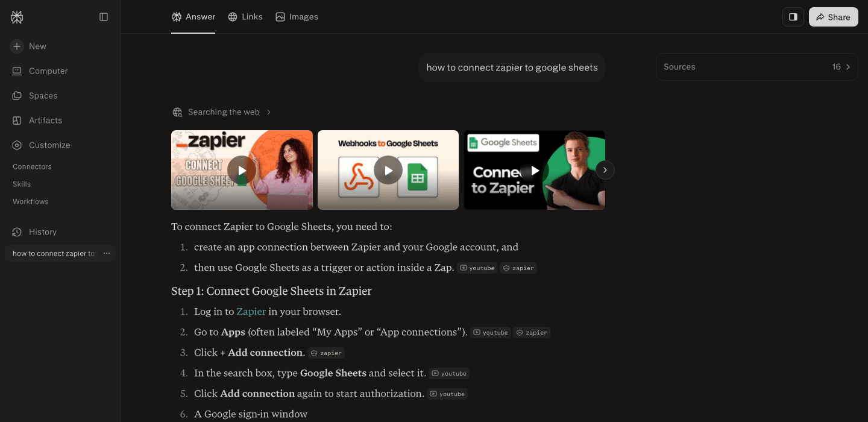Open youtube citation on 'Go to Apps' step
The height and width of the screenshot is (422, 868).
pos(491,333)
